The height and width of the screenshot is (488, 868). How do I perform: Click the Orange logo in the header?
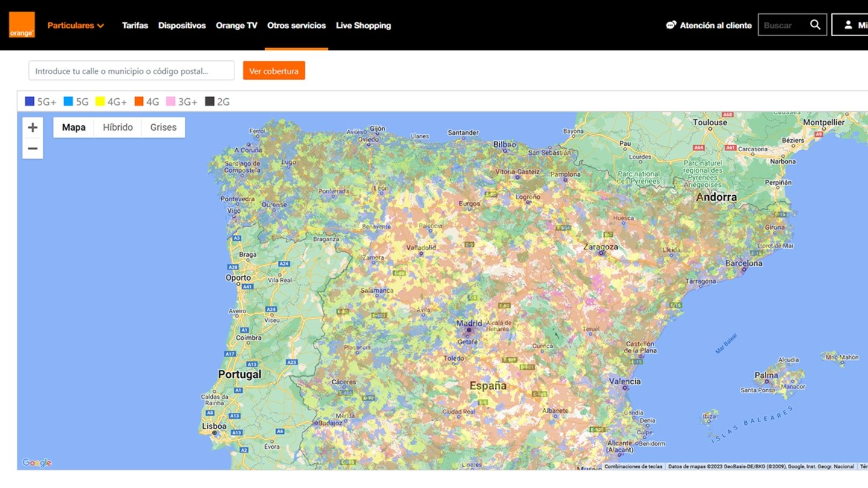(x=22, y=25)
